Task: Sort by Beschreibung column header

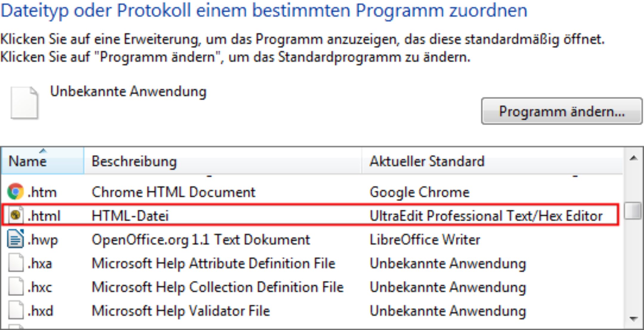Action: pos(223,161)
